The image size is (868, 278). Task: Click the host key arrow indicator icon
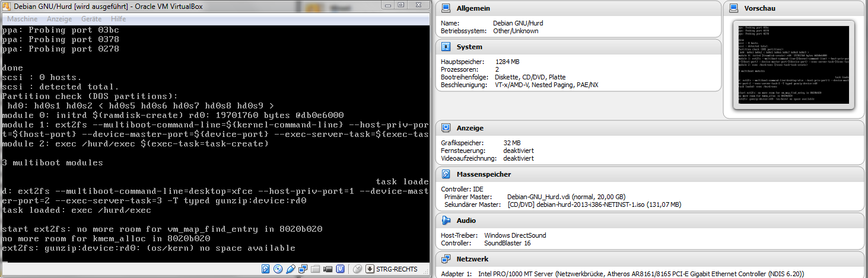pyautogui.click(x=370, y=269)
